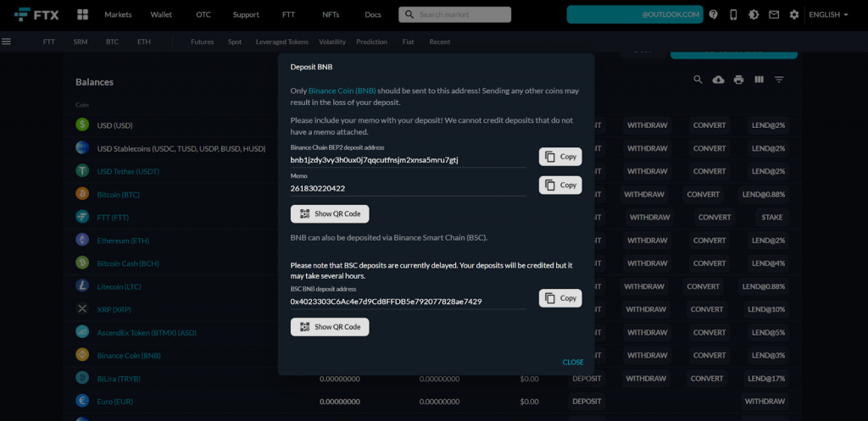Open the OTC menu

point(203,15)
